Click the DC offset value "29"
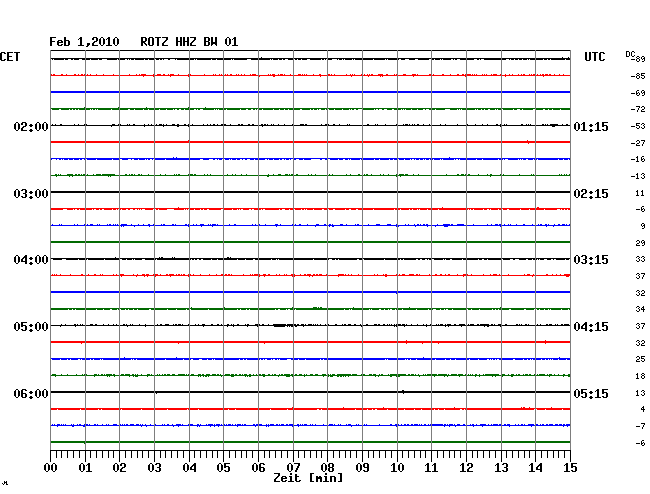The height and width of the screenshot is (494, 650). pyautogui.click(x=640, y=243)
